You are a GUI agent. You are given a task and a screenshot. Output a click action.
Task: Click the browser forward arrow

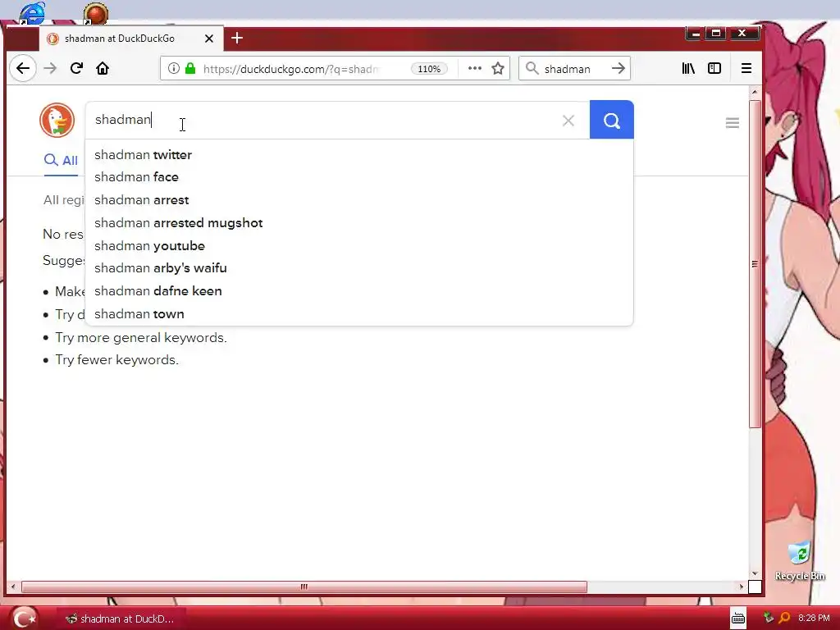(50, 69)
